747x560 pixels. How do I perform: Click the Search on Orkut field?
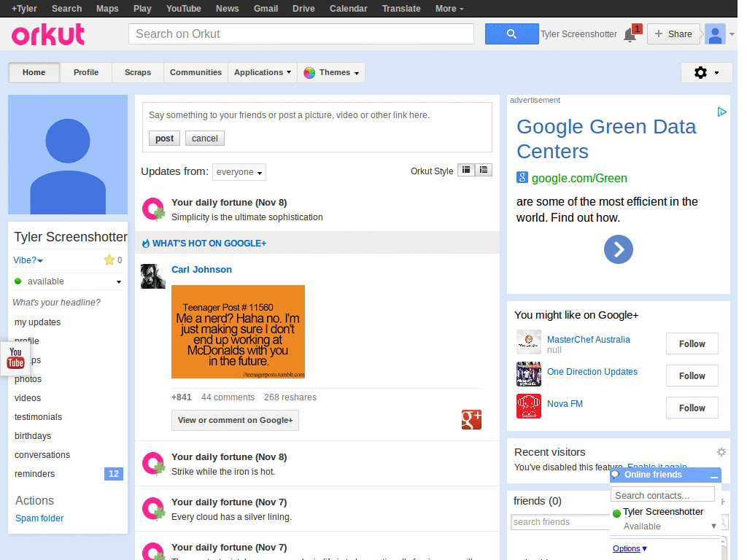[x=301, y=34]
